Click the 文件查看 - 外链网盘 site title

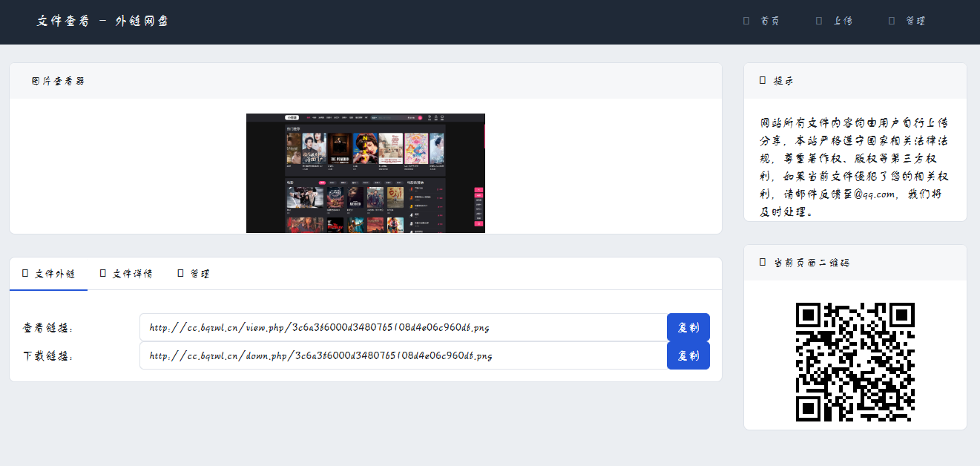(x=103, y=21)
